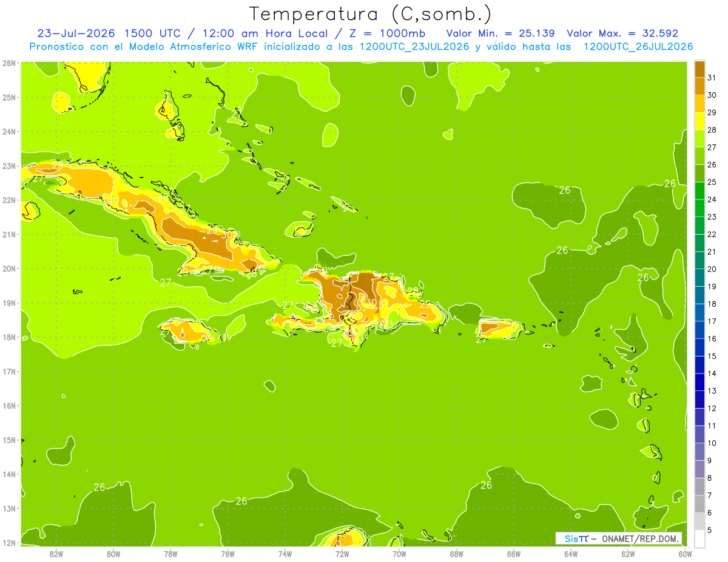This screenshot has height=562, width=728.
Task: Click the "Temperatura (C,somb.)" title
Action: (x=371, y=15)
